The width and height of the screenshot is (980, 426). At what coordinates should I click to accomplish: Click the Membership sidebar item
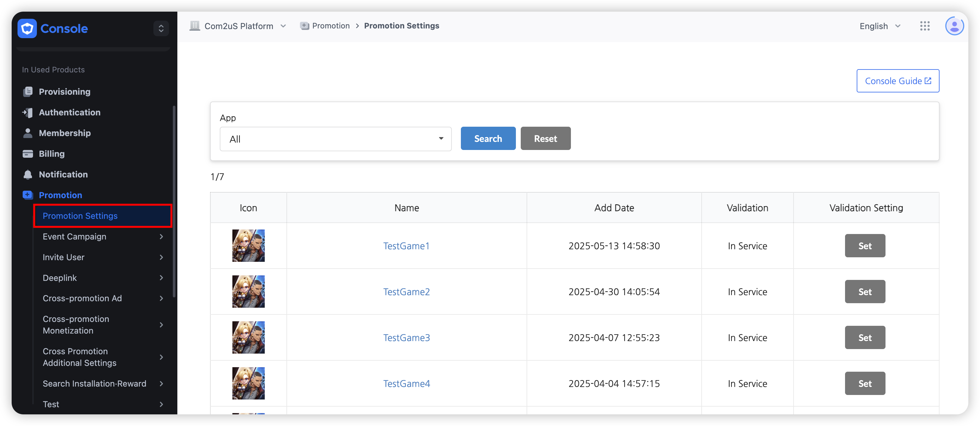(65, 133)
